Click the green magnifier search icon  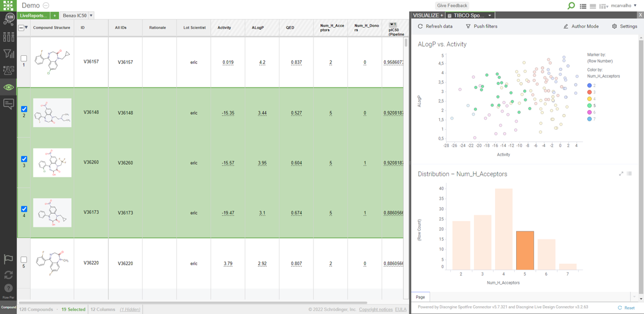click(571, 6)
